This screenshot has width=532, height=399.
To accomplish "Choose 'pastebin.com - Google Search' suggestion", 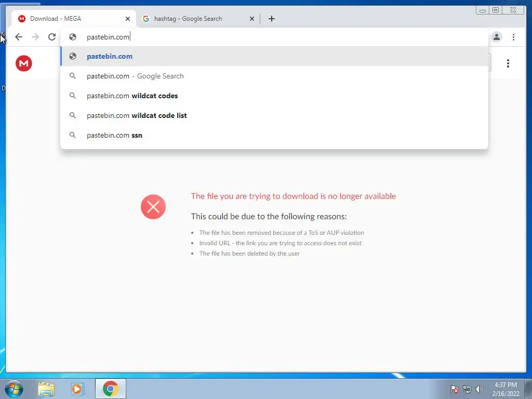I will [x=274, y=76].
